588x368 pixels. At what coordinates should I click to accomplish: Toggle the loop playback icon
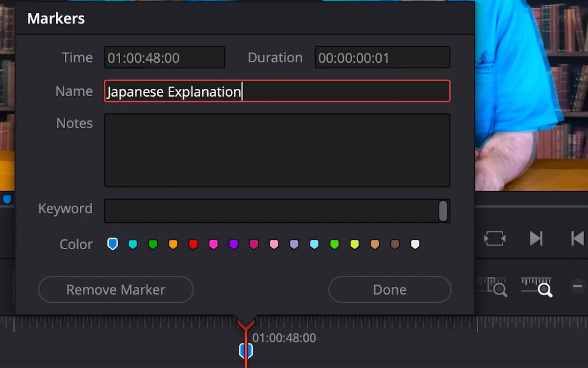[495, 238]
